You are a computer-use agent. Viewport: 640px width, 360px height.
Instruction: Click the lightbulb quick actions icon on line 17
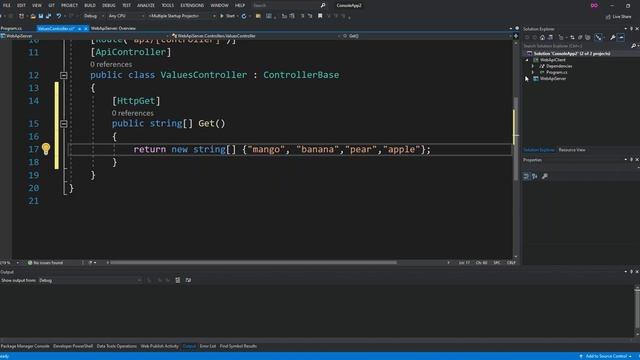(46, 149)
